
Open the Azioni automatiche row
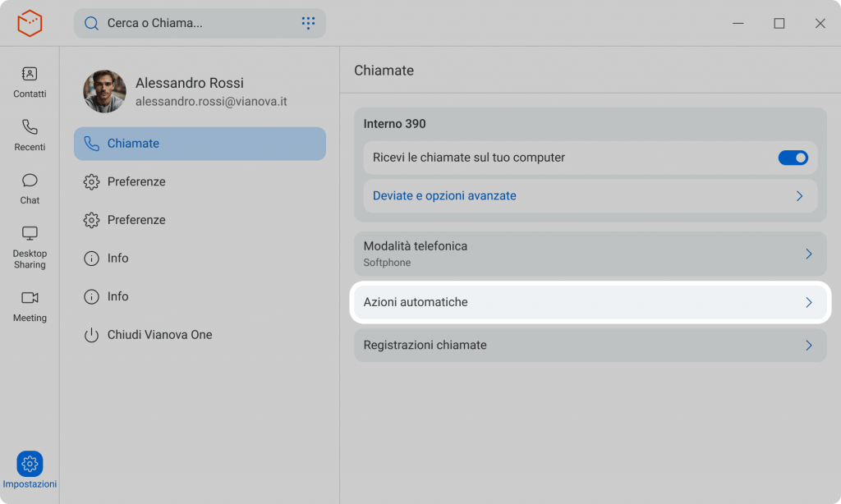[590, 302]
